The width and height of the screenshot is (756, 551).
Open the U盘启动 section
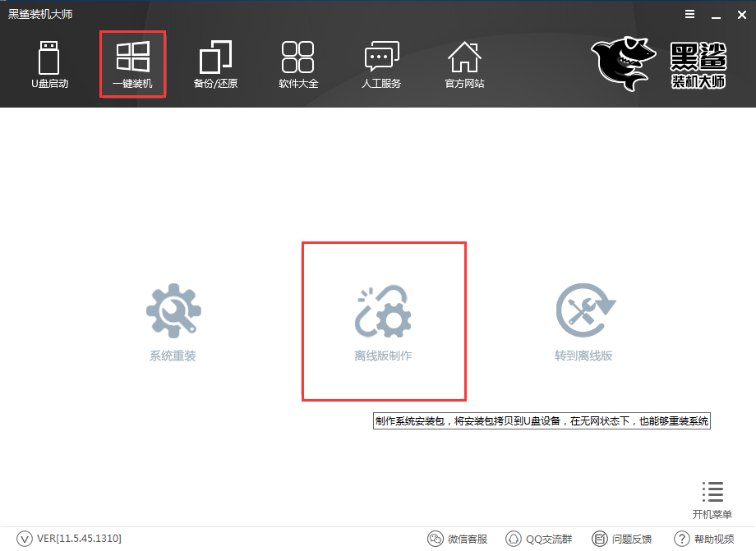point(49,64)
